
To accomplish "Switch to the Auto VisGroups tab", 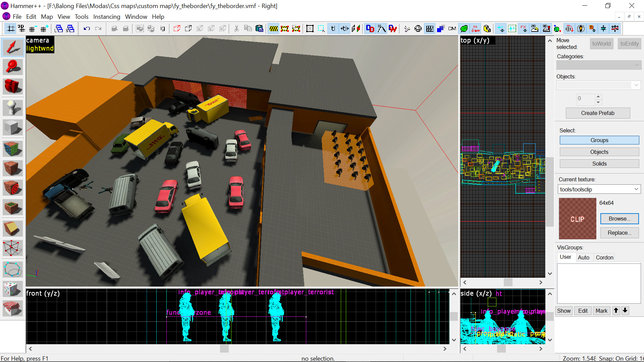I will click(583, 257).
